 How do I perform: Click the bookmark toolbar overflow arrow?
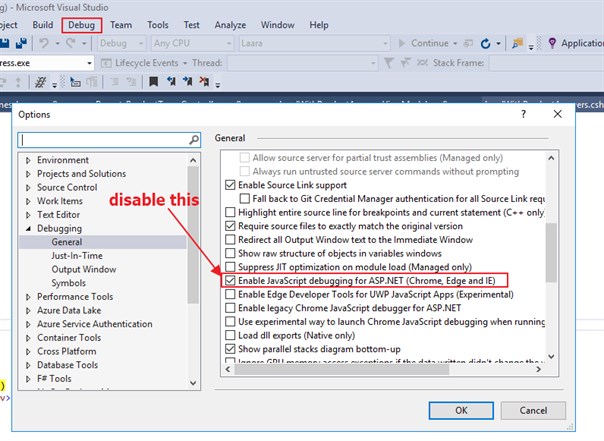tap(218, 85)
